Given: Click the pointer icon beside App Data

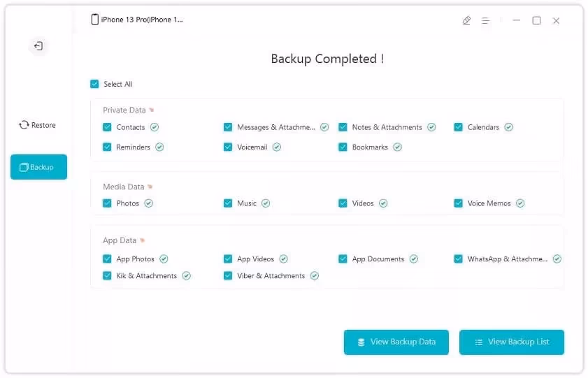Looking at the screenshot, I should tap(142, 241).
